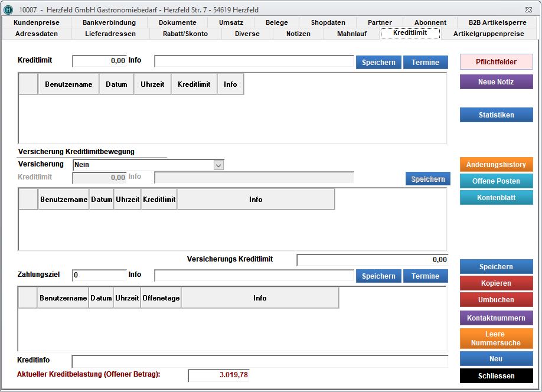Open Offene Posten
This screenshot has height=392, width=542.
[496, 181]
